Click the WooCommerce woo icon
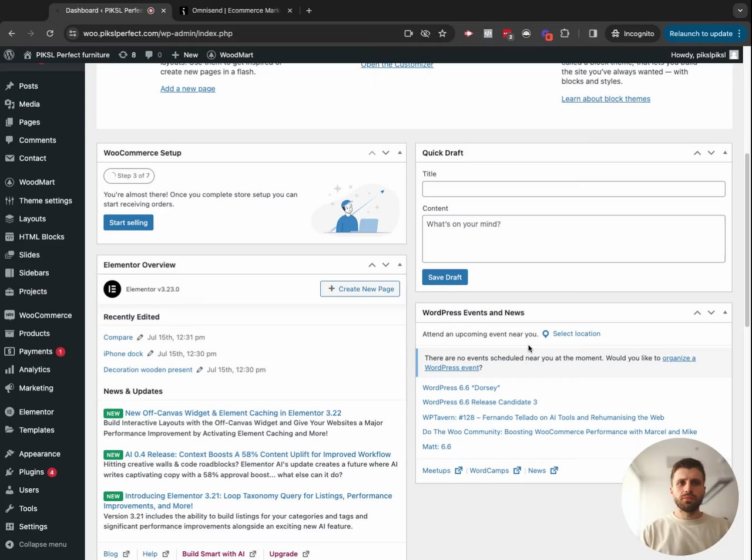Image resolution: width=752 pixels, height=560 pixels. (9, 315)
